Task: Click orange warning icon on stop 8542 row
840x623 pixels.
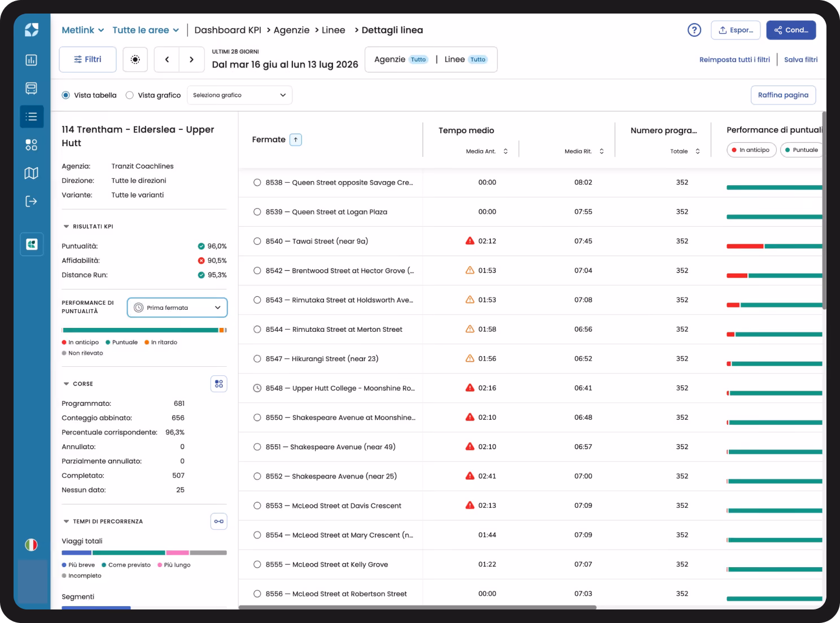Action: [x=470, y=270]
